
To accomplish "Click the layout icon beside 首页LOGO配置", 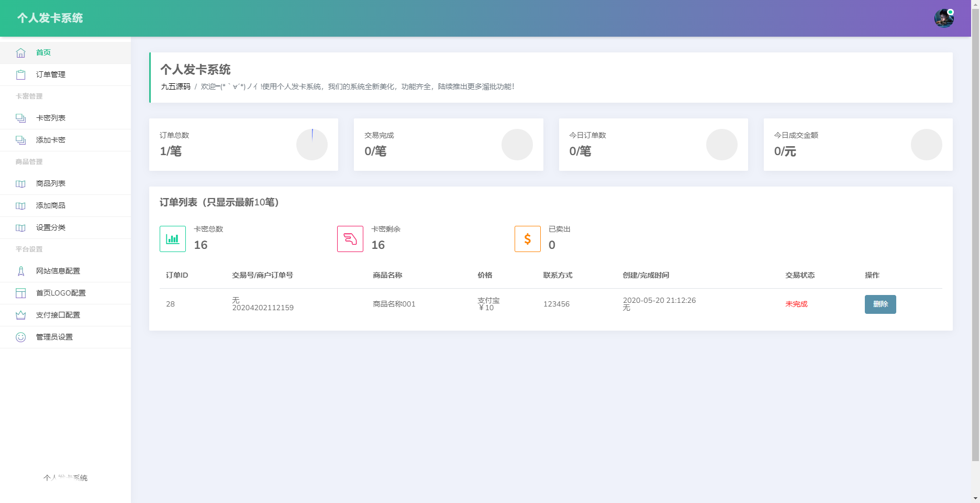I will point(20,293).
